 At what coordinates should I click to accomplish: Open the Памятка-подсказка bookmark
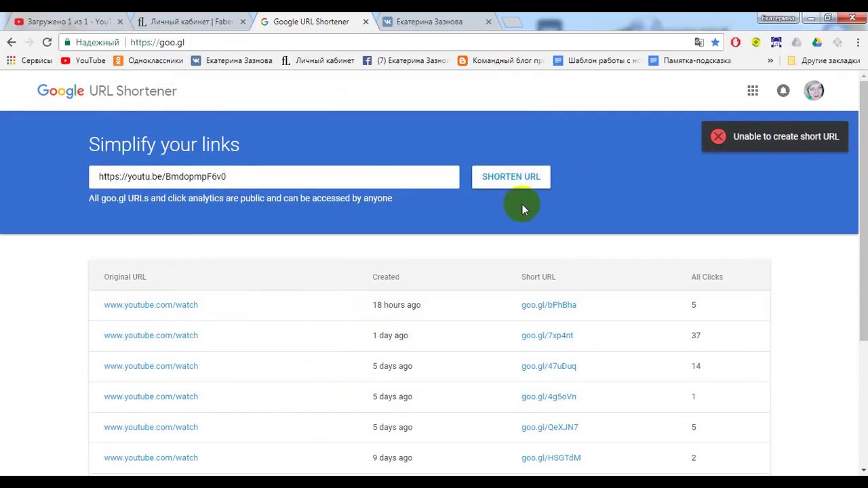690,60
